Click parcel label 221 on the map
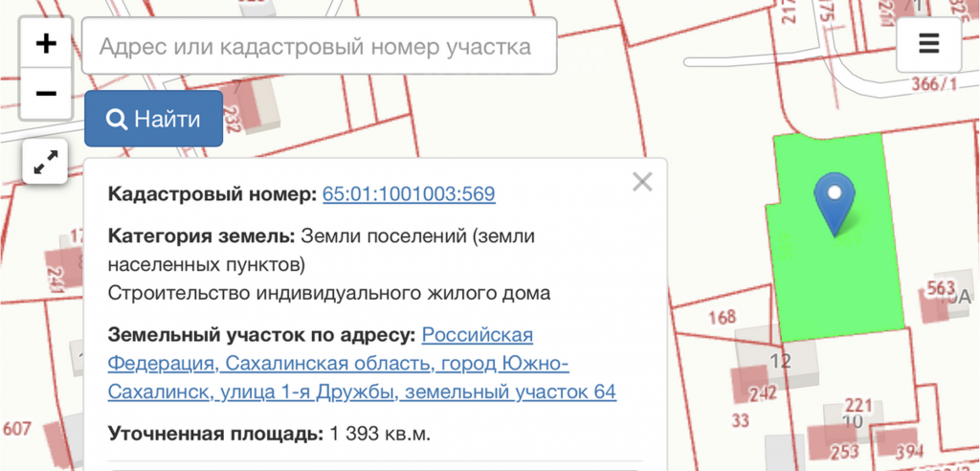Screen dimensions: 980x471 857,405
